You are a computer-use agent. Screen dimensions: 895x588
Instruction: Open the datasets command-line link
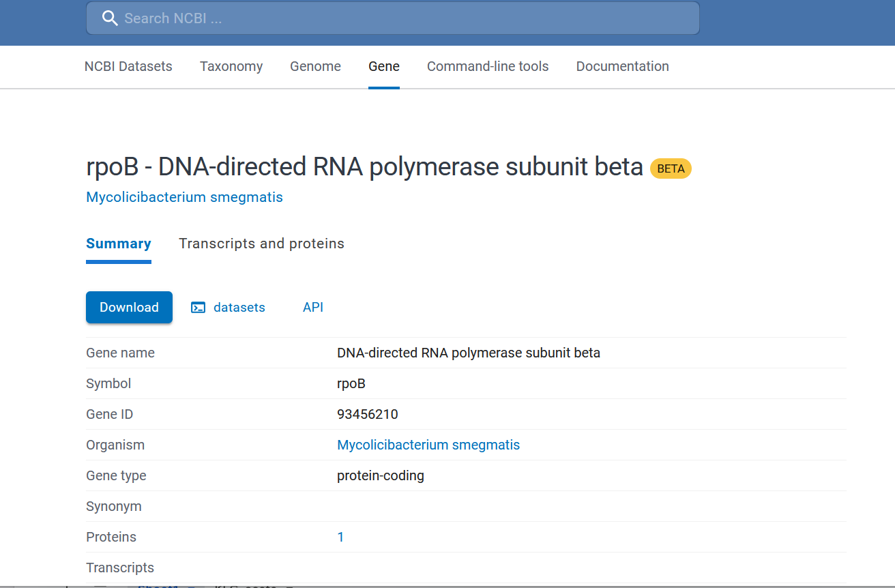point(239,308)
